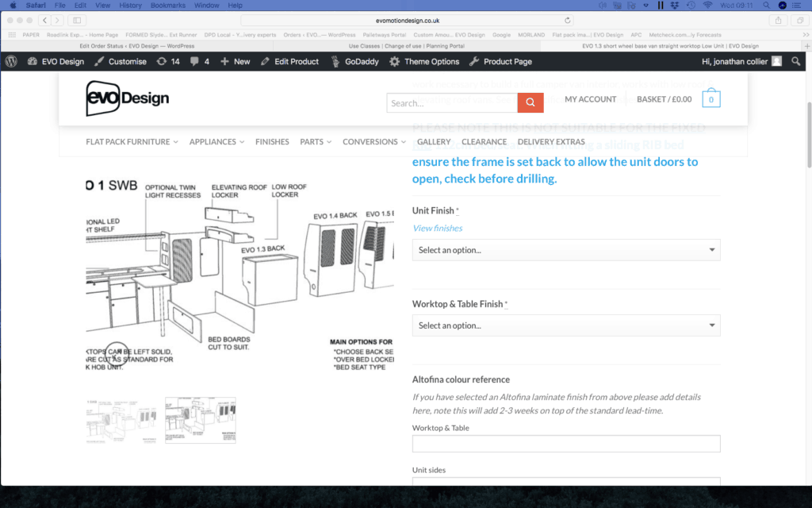Go forward with Safari forward arrow
The height and width of the screenshot is (508, 812).
[57, 20]
